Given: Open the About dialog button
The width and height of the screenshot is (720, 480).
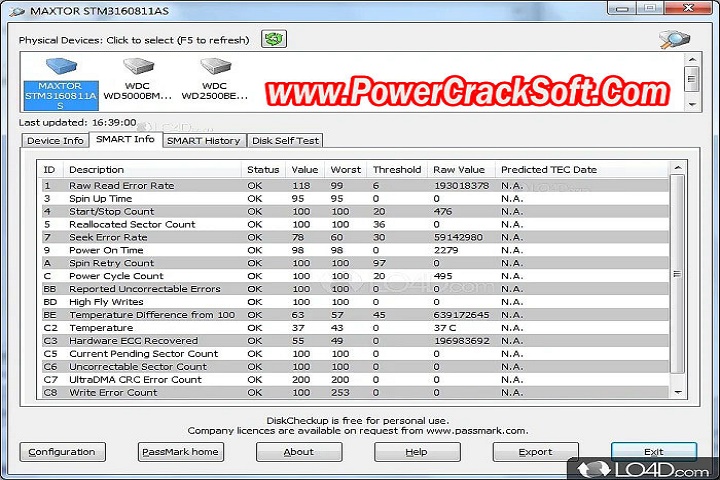Looking at the screenshot, I should [298, 452].
